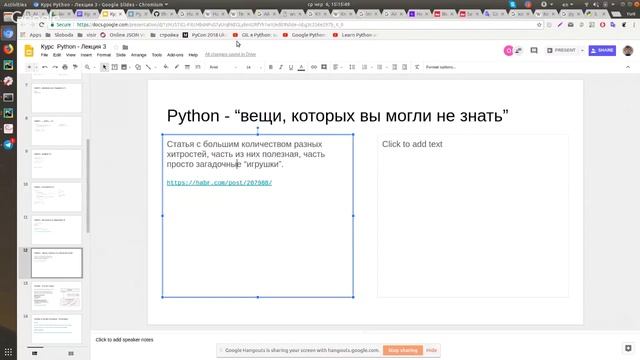
Task: Click the Insert image icon
Action: click(124, 67)
